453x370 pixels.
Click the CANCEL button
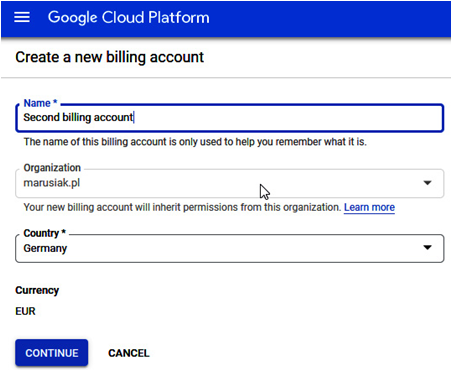click(129, 353)
